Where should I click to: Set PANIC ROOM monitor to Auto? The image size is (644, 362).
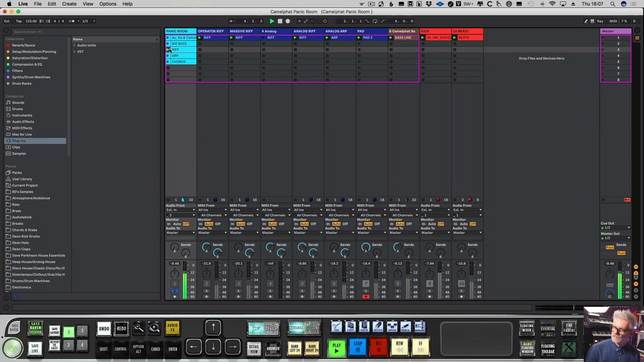[x=177, y=224]
